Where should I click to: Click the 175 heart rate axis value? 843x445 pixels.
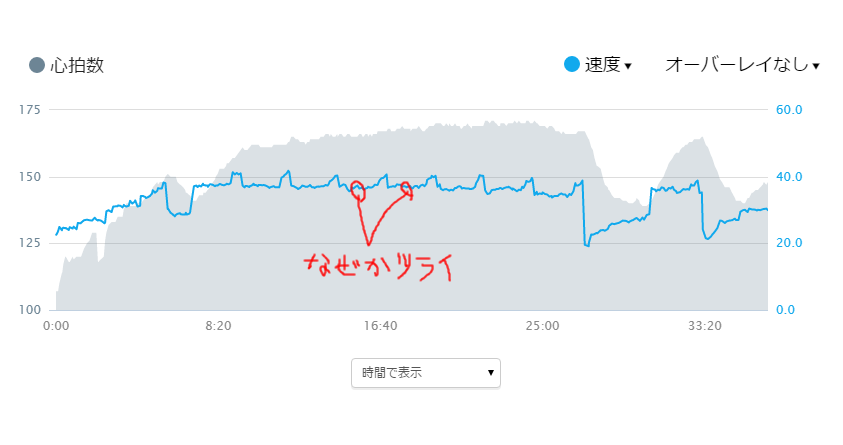(30, 110)
